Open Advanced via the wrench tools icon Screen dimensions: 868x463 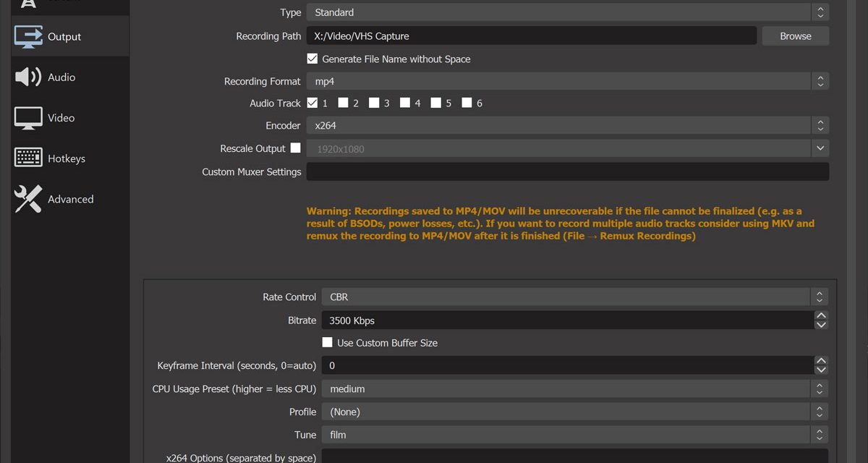point(28,199)
